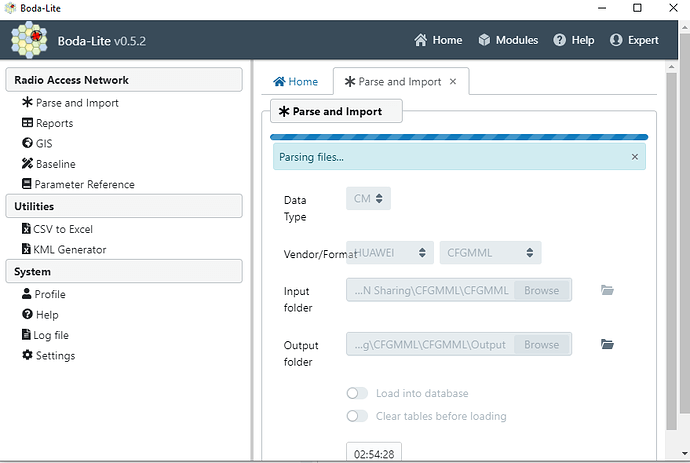Toggle Load into database switch

click(357, 393)
